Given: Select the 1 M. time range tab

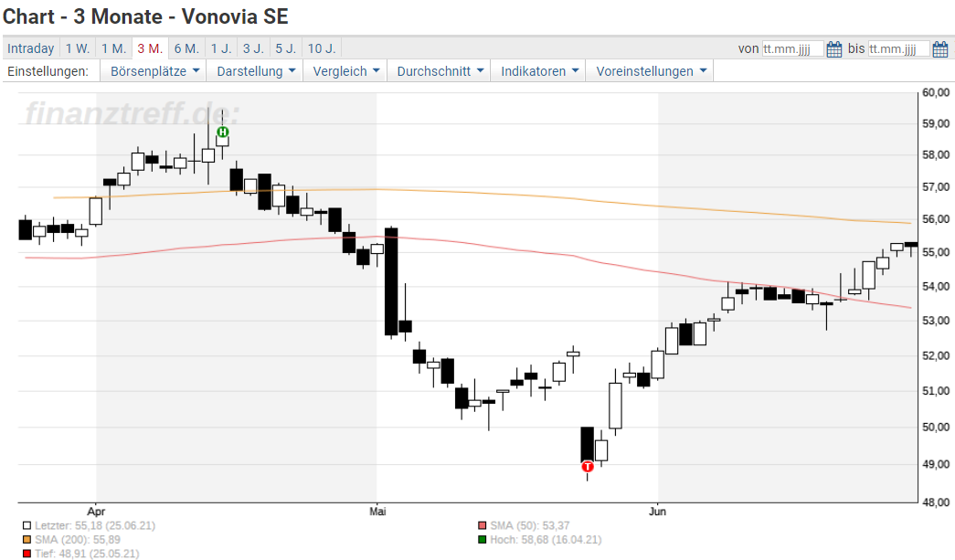Looking at the screenshot, I should (114, 48).
